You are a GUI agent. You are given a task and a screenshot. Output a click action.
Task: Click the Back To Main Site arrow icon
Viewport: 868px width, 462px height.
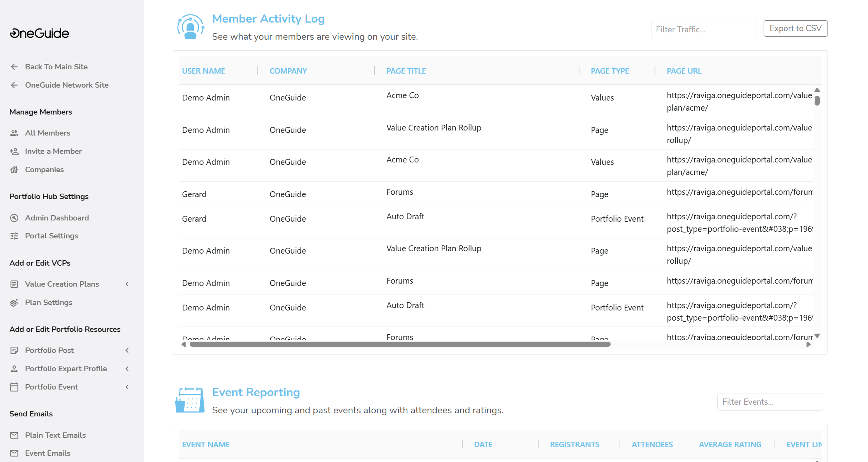[x=14, y=67]
